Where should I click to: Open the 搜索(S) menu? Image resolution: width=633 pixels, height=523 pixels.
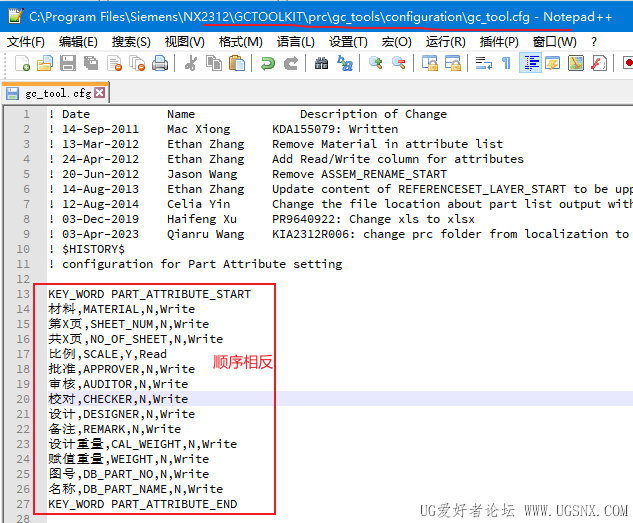pyautogui.click(x=131, y=42)
